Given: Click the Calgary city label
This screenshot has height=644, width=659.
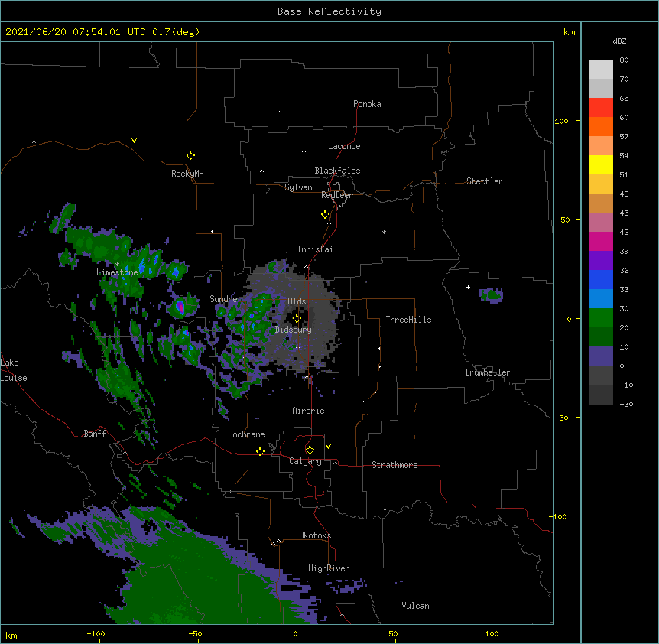Looking at the screenshot, I should pyautogui.click(x=305, y=461).
